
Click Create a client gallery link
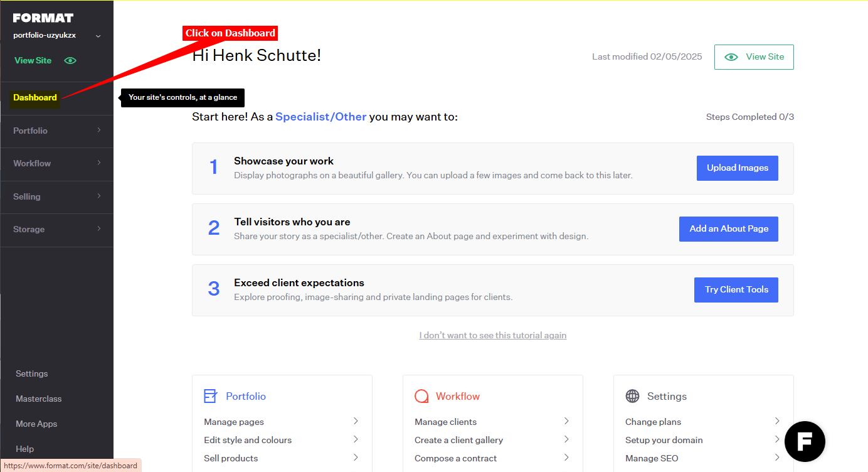tap(458, 440)
